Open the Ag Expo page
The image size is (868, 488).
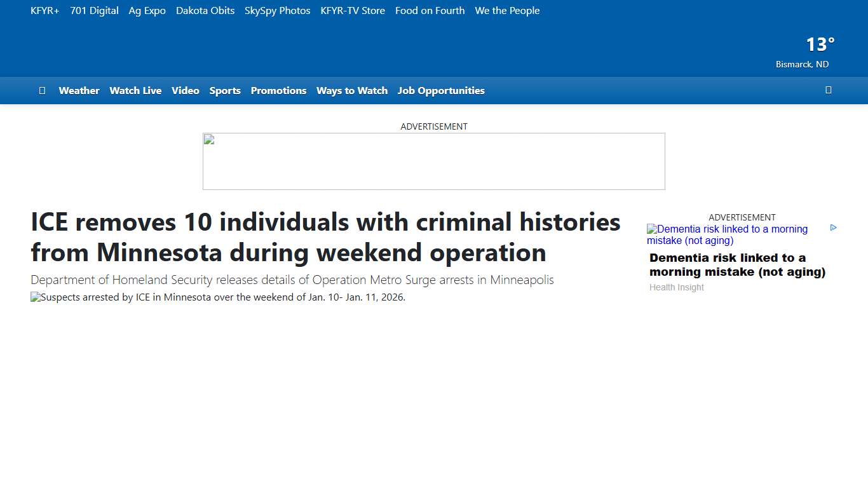click(147, 10)
